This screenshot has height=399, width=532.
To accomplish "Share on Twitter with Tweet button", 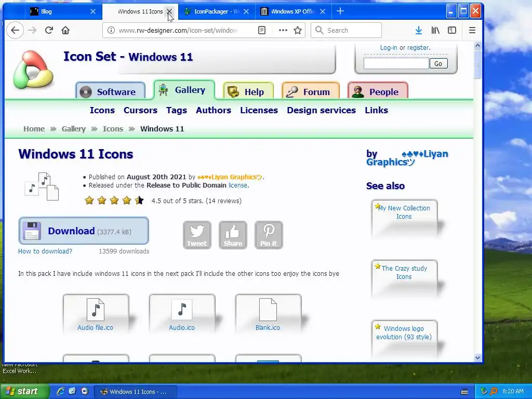I will point(197,235).
